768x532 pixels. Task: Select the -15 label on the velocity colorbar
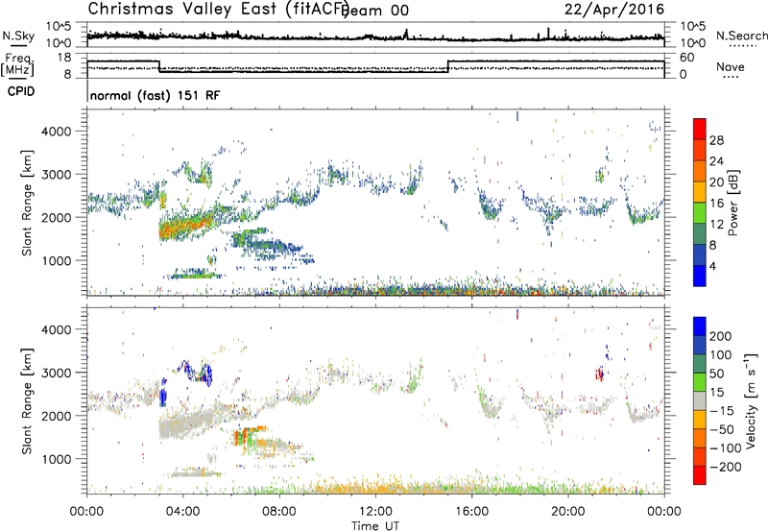click(x=722, y=410)
